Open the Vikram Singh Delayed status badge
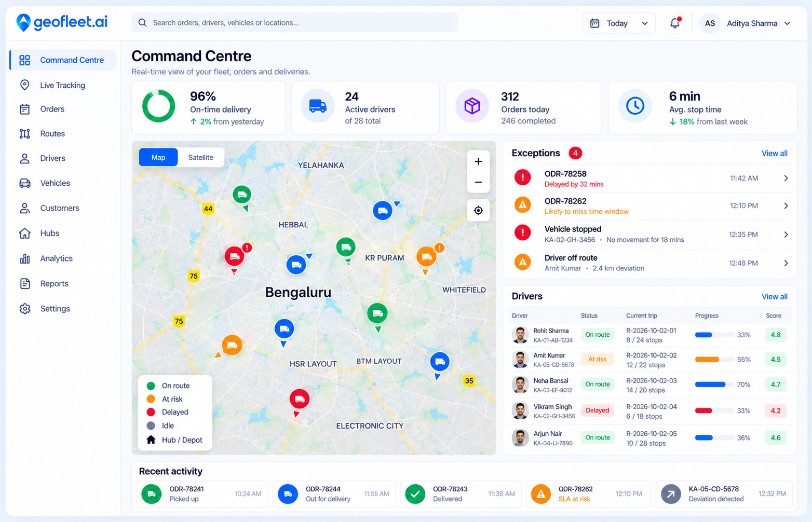 pyautogui.click(x=597, y=410)
